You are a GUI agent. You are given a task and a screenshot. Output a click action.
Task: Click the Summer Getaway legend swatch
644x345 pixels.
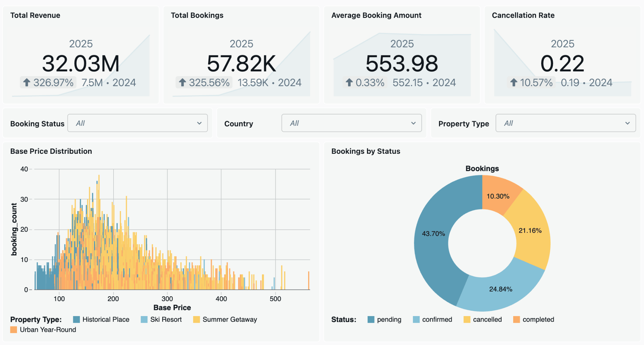pos(197,320)
